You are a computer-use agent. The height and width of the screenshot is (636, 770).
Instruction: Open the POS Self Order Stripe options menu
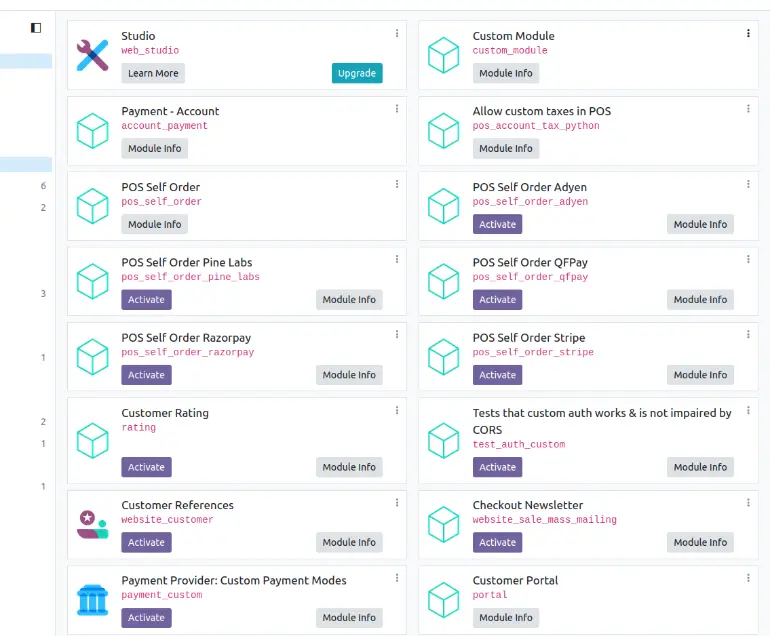pyautogui.click(x=748, y=335)
